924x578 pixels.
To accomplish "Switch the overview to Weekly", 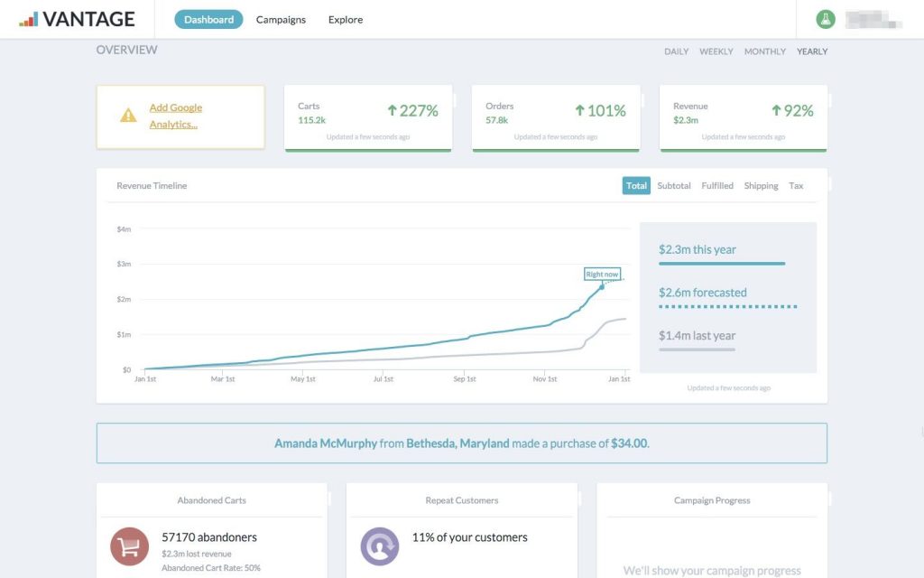I will 716,51.
